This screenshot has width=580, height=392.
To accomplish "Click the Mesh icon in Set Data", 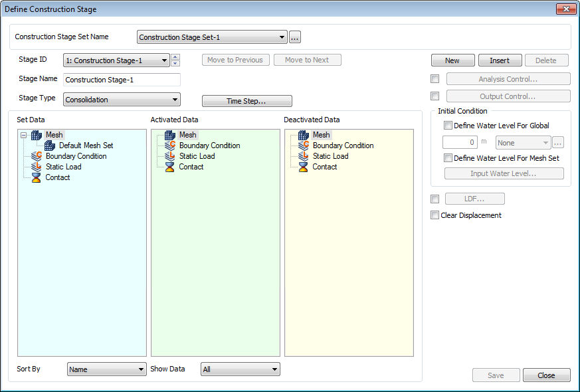I will point(37,135).
